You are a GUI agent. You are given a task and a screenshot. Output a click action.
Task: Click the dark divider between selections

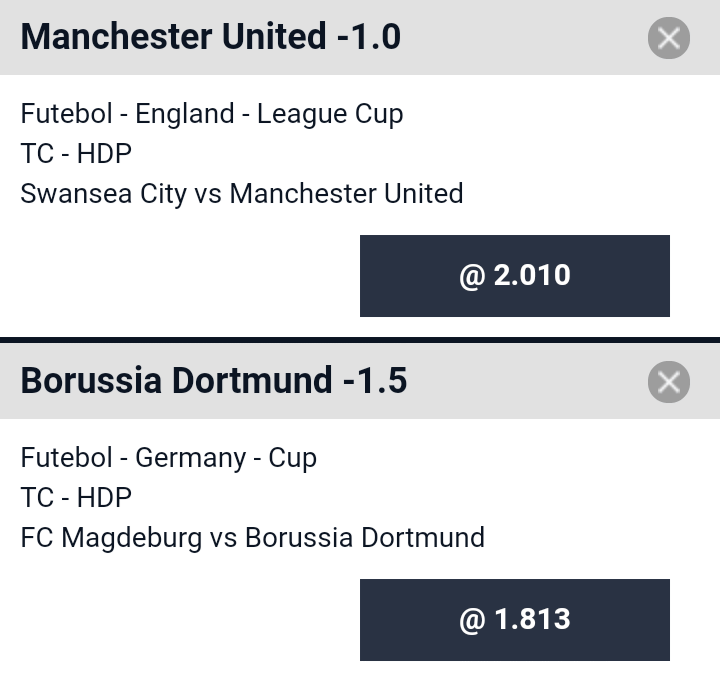tap(360, 340)
